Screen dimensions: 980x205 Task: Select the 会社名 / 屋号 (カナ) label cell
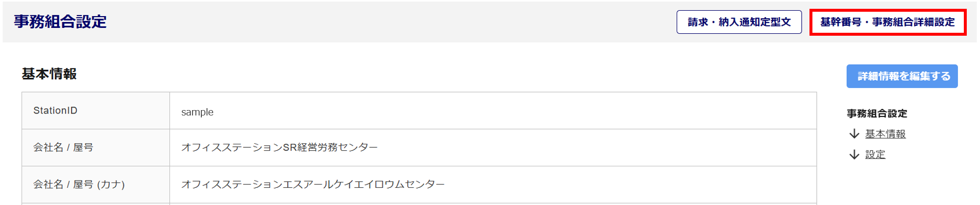79,184
